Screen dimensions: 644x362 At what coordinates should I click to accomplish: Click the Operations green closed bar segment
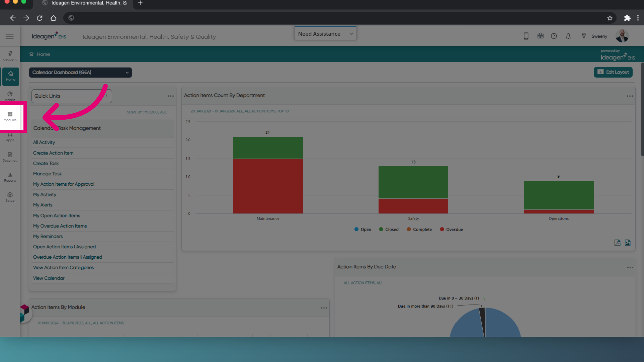pos(559,195)
